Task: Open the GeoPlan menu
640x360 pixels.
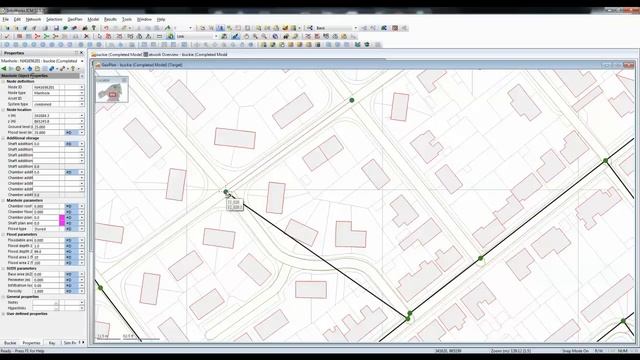Action: click(75, 19)
